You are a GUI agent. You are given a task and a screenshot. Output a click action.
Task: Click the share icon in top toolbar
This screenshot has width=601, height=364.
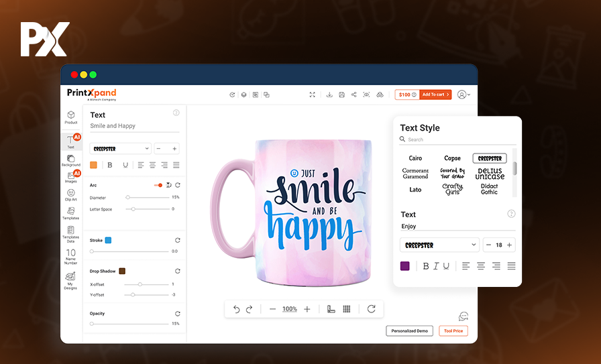click(353, 95)
